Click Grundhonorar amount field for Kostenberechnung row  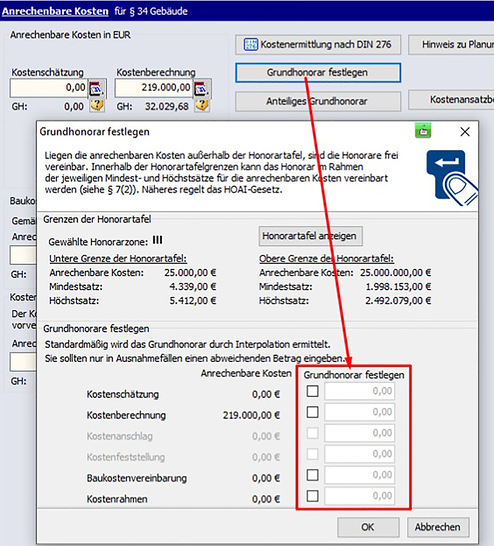pos(360,412)
